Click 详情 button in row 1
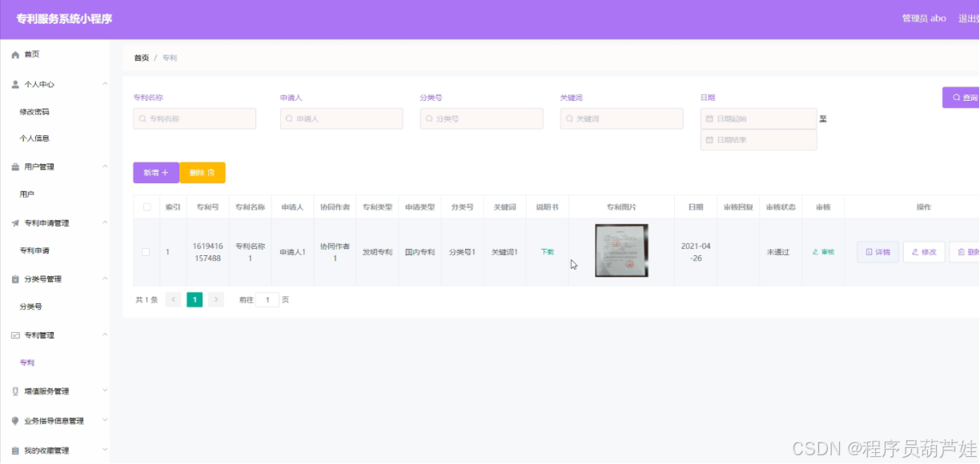 (x=878, y=252)
